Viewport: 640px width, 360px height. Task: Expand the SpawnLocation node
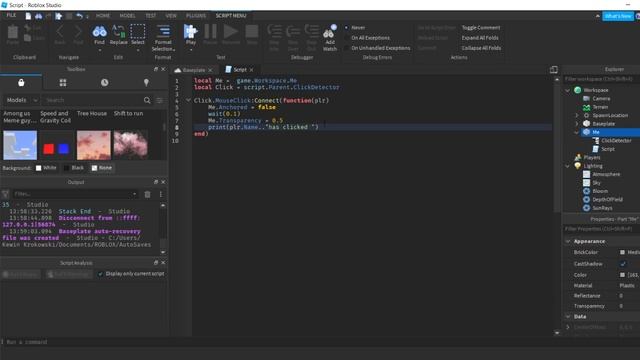coord(577,116)
